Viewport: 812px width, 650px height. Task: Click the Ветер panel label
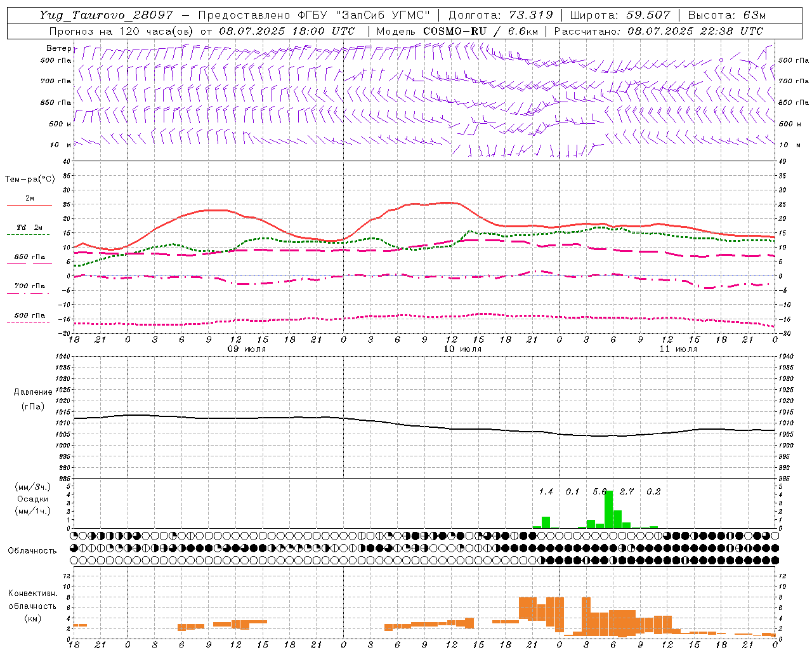pos(58,48)
